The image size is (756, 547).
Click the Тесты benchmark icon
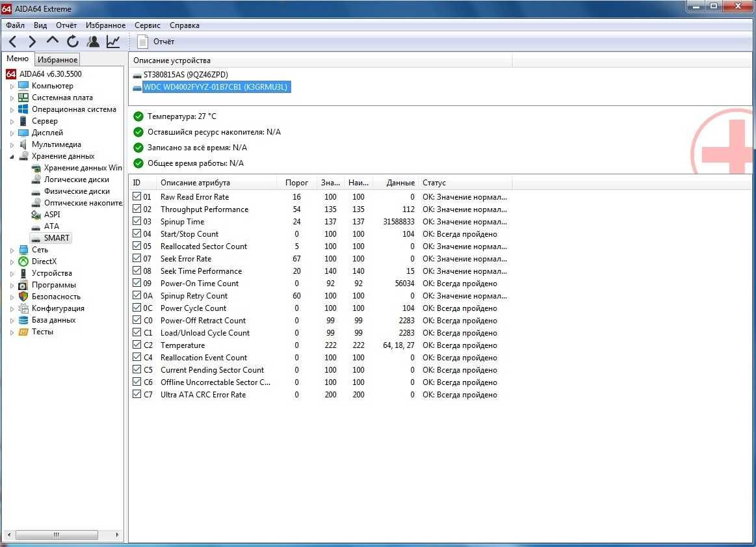pyautogui.click(x=23, y=332)
